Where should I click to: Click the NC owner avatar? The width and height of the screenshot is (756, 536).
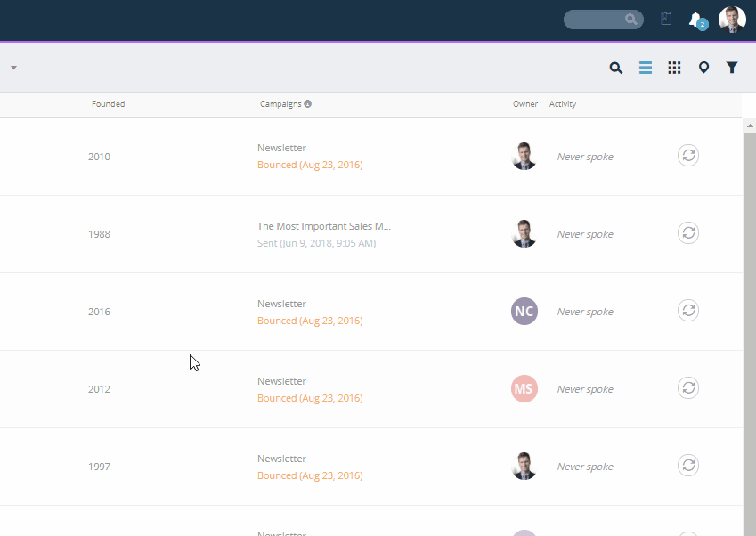click(524, 312)
